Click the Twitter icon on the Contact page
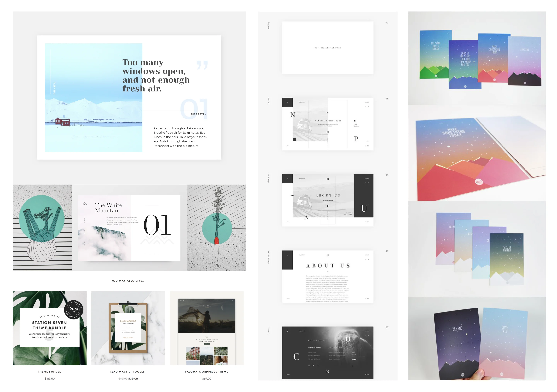557x392 pixels. pos(313,366)
